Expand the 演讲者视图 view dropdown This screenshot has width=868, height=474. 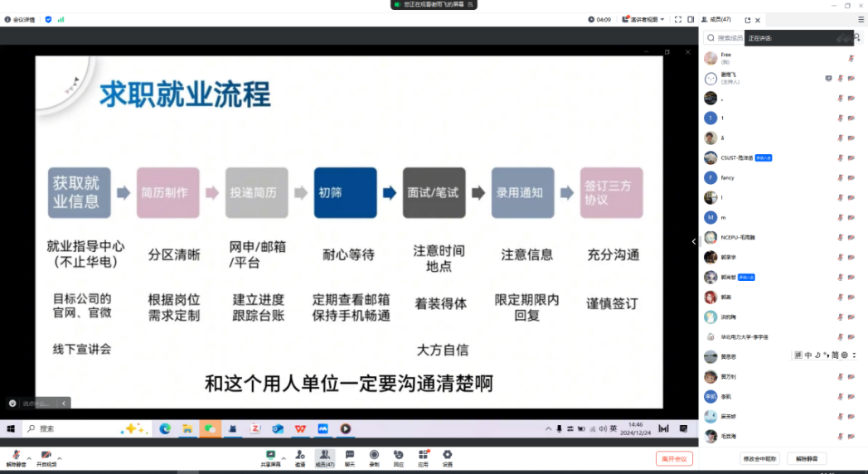point(646,19)
